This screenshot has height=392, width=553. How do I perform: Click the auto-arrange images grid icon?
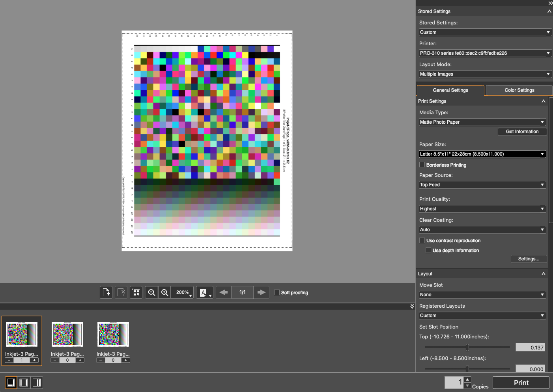coord(136,292)
